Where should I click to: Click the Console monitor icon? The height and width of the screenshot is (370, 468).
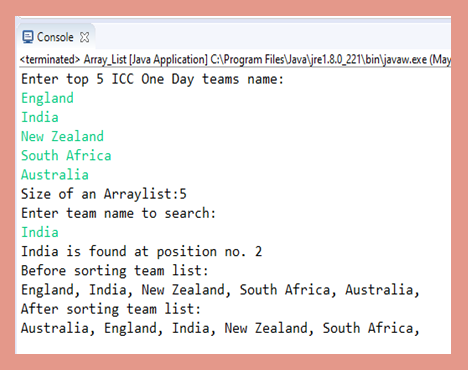(x=28, y=37)
